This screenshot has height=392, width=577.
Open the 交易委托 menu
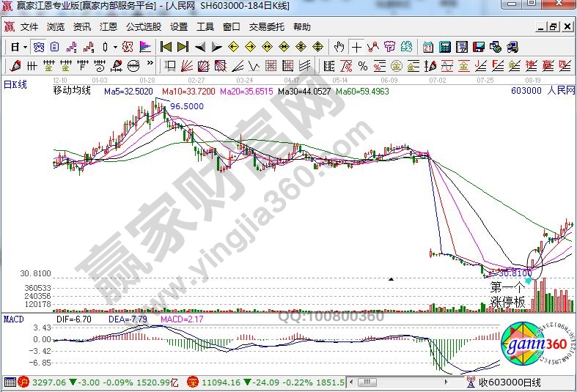[x=268, y=27]
